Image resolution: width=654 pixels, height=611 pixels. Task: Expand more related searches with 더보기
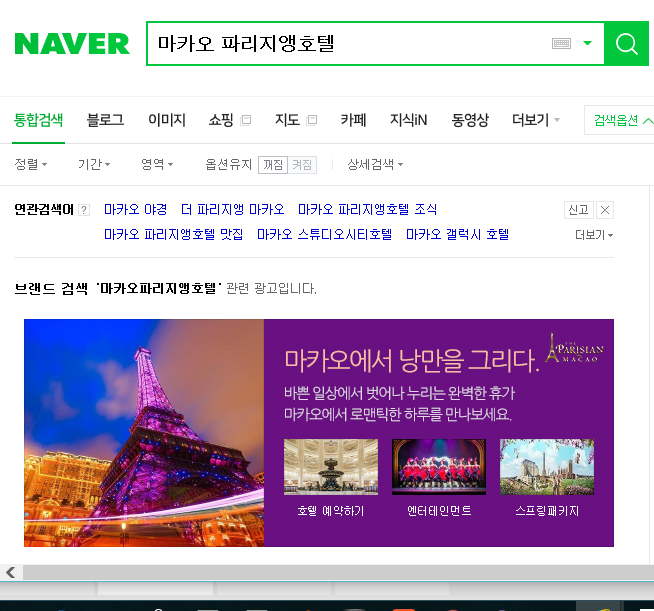click(594, 235)
